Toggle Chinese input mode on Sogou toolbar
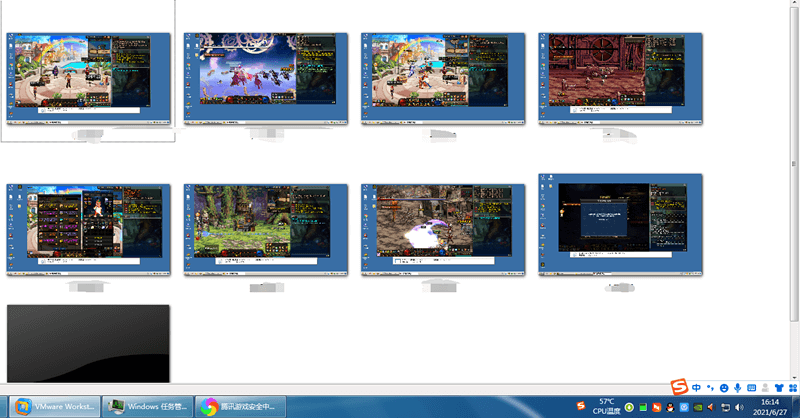The width and height of the screenshot is (800, 418). pos(696,388)
